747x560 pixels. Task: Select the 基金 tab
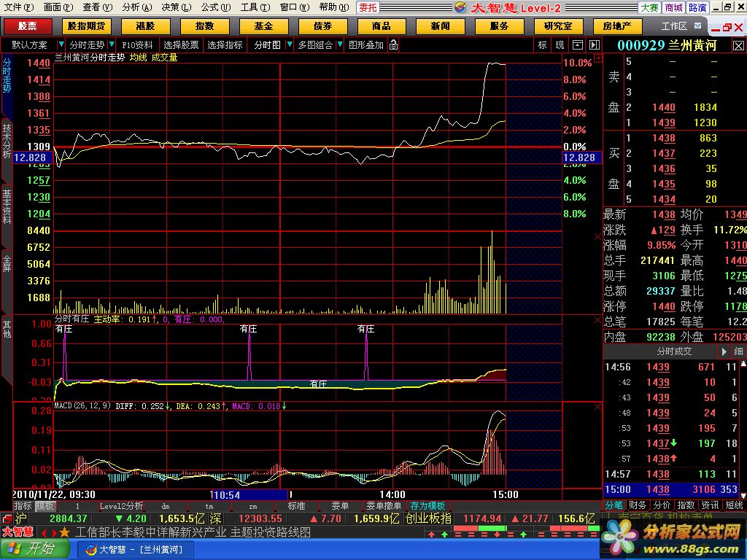(263, 26)
